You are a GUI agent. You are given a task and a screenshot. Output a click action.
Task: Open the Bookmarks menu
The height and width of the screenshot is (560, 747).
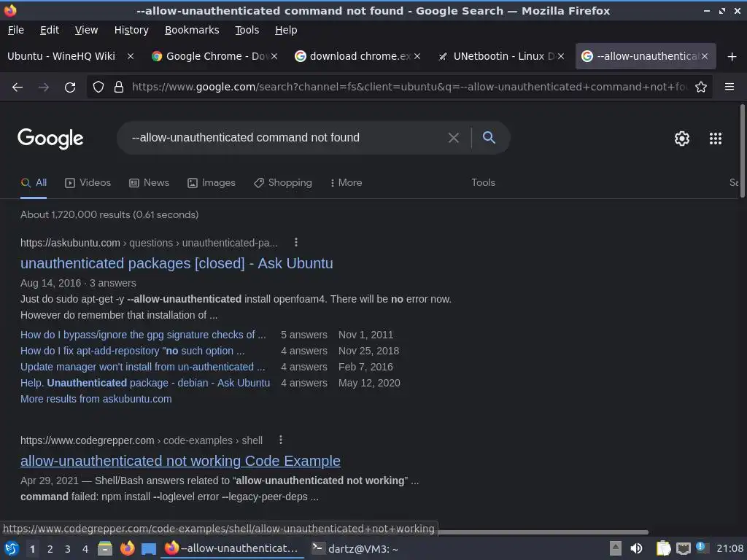[x=192, y=30]
